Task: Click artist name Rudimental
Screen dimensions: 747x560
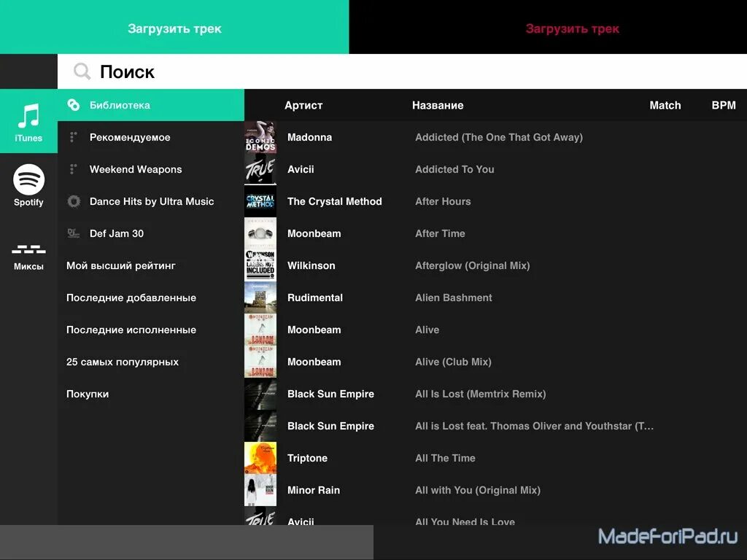Action: click(x=315, y=297)
